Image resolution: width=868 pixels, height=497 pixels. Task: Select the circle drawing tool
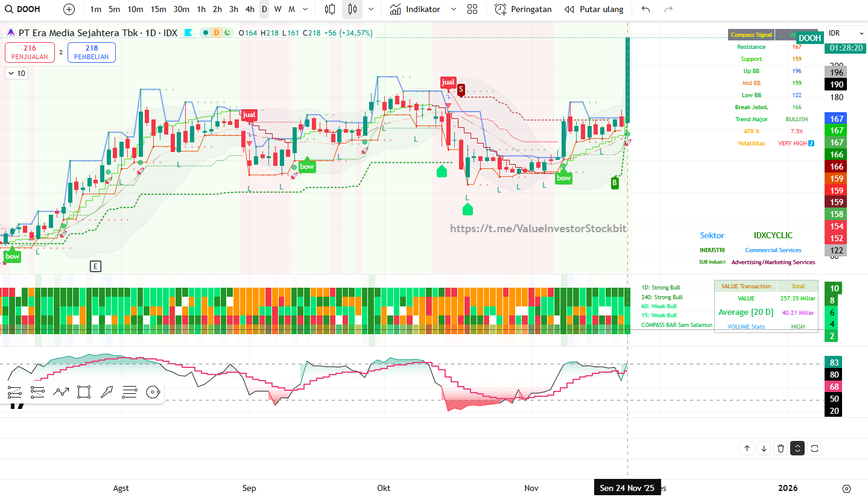(x=153, y=393)
